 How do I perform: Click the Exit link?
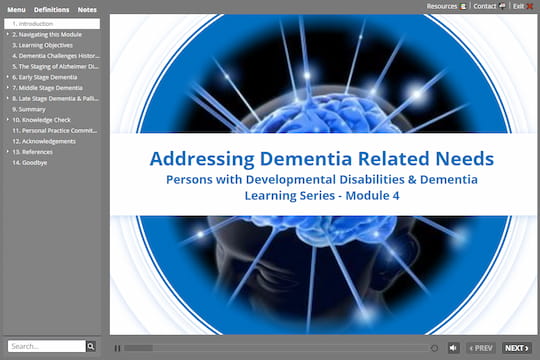[x=518, y=6]
